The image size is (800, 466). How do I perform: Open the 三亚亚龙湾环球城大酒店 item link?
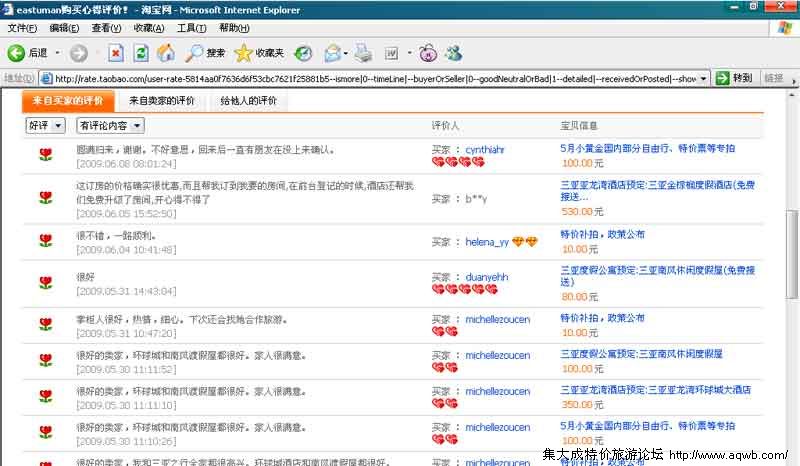tap(656, 389)
